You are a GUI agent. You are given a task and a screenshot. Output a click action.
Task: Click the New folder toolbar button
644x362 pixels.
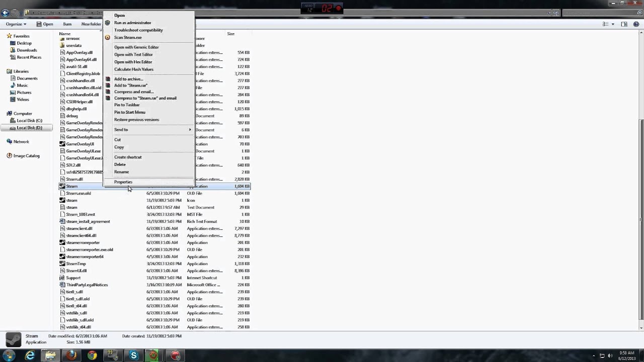[x=91, y=24]
